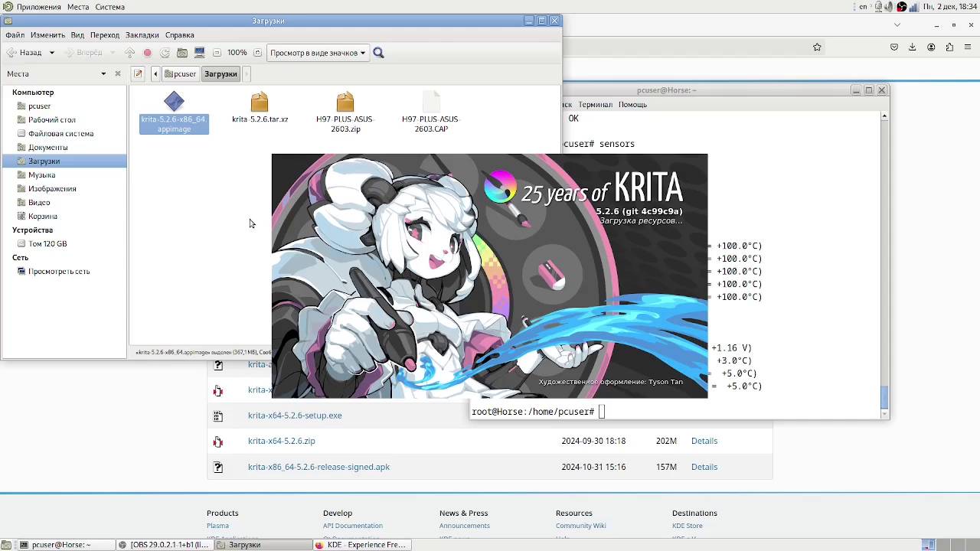The height and width of the screenshot is (551, 980).
Task: Open terminal Терминал menu
Action: point(595,105)
